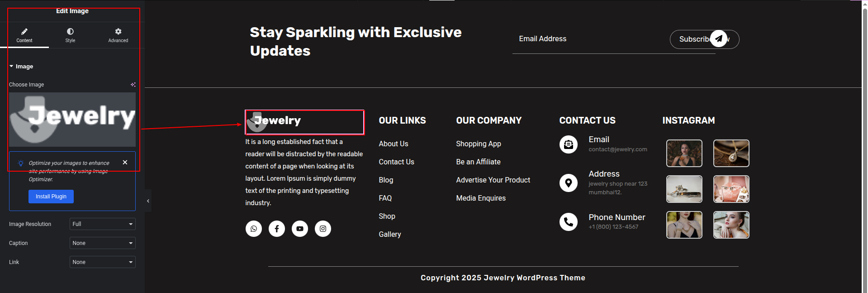Click the Instagram social icon
868x293 pixels.
tap(323, 229)
